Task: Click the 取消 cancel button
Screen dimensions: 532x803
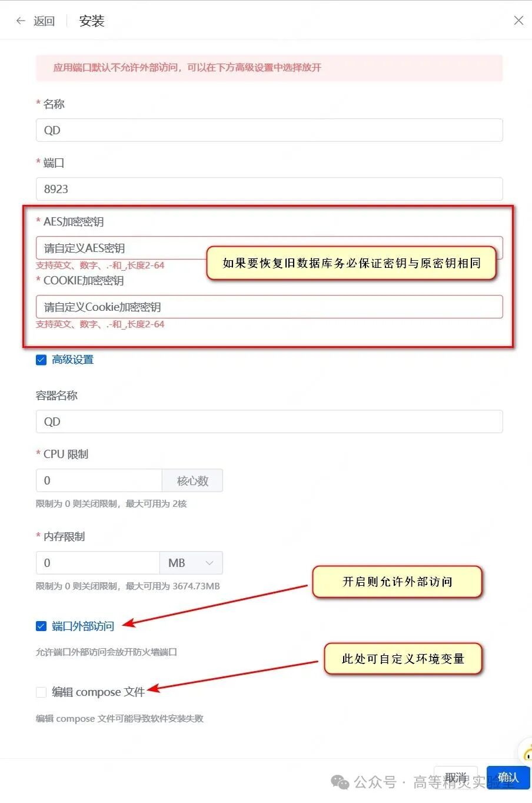Action: tap(455, 778)
